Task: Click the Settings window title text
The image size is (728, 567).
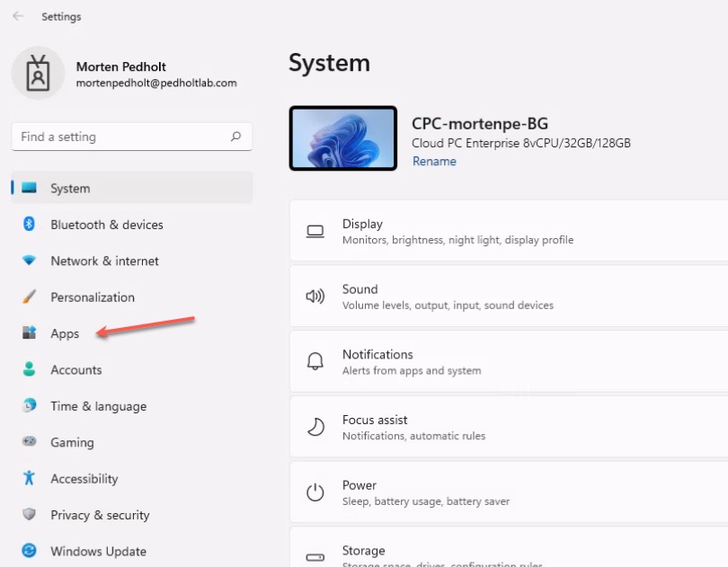Action: point(61,17)
